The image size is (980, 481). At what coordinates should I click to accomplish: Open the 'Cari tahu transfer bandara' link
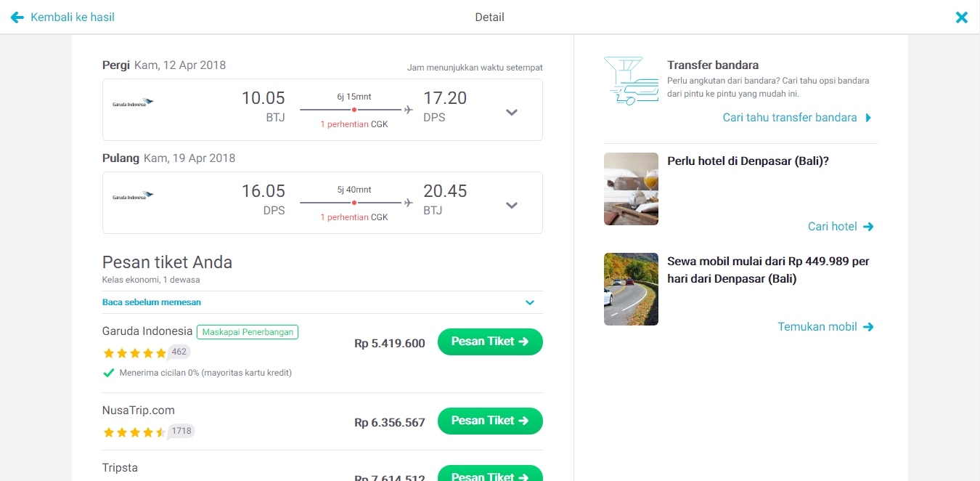coord(796,118)
